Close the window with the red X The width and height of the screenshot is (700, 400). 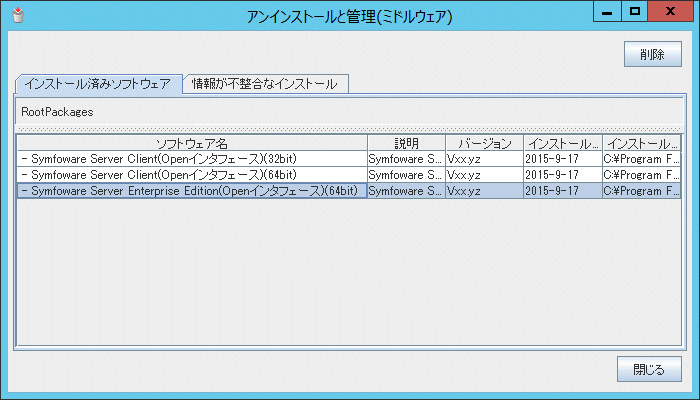(x=670, y=12)
